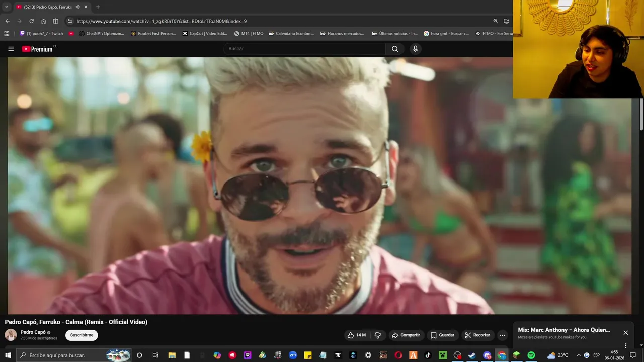
Task: Open MT4 | FTMO bookmark
Action: (x=249, y=34)
